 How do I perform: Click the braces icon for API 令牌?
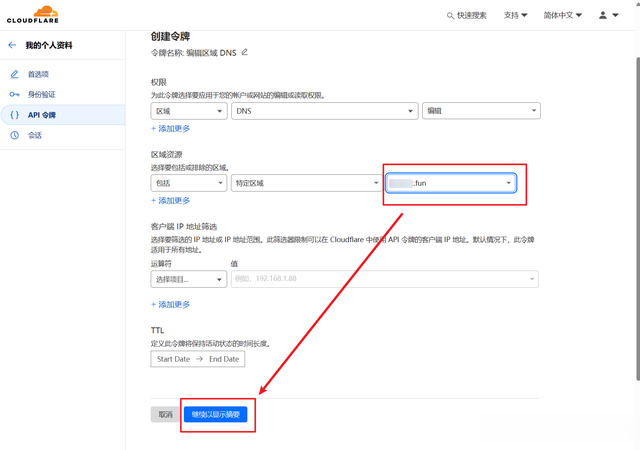pos(14,115)
